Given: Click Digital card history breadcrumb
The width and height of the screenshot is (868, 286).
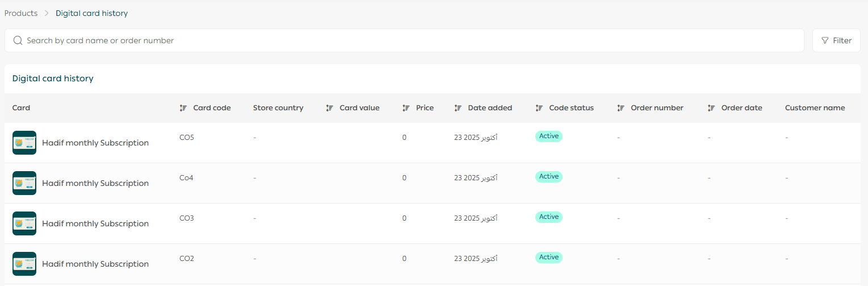Looking at the screenshot, I should (x=91, y=13).
